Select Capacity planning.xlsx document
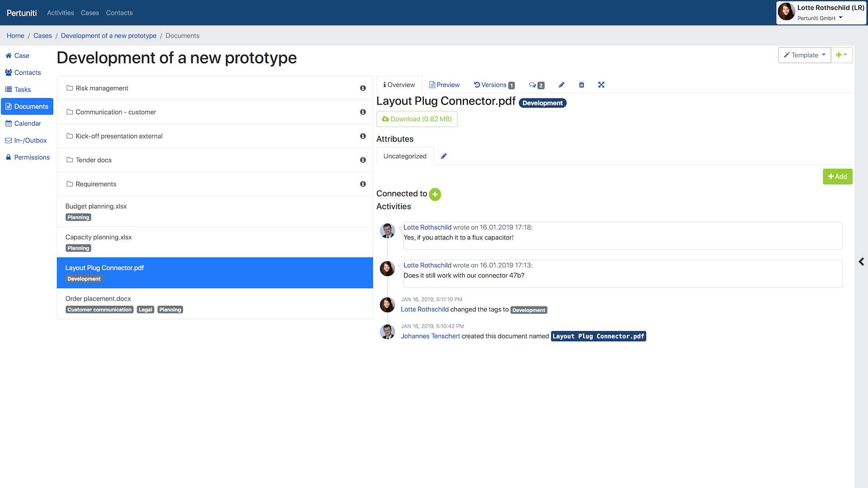 pyautogui.click(x=215, y=242)
